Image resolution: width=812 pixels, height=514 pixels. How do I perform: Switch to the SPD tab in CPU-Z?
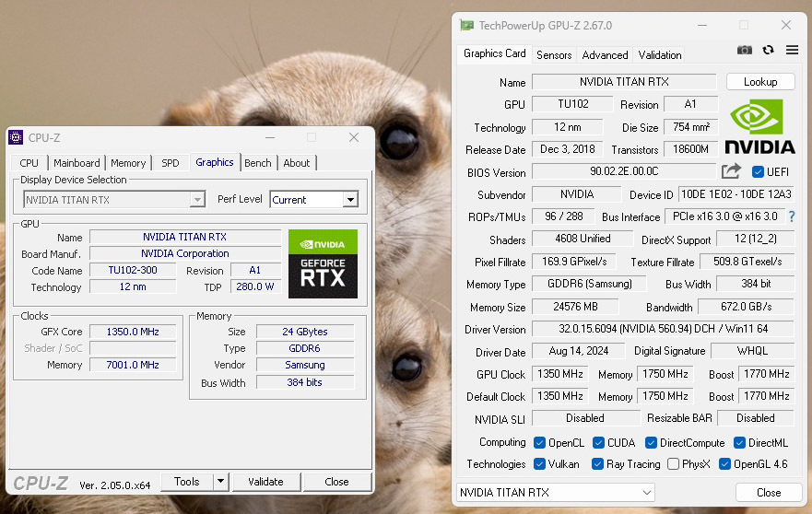point(170,163)
